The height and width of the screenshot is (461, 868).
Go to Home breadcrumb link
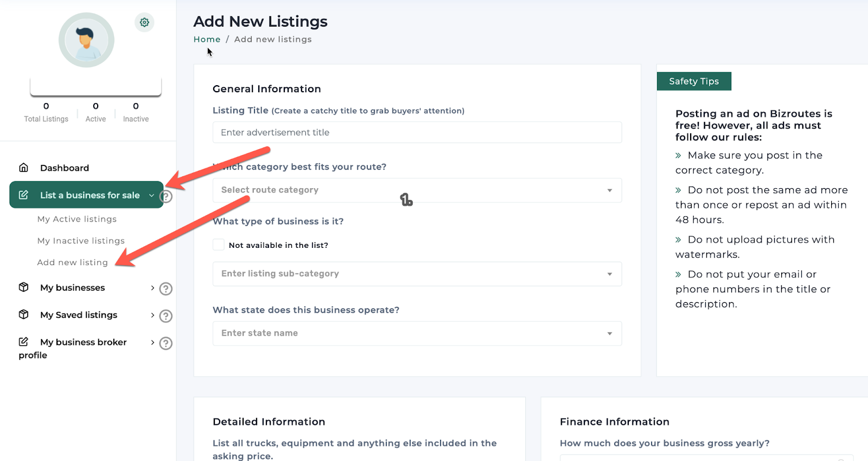[x=207, y=40]
